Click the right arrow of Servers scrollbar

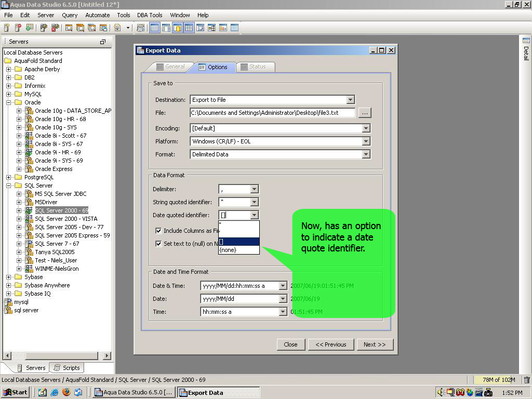pyautogui.click(x=107, y=355)
